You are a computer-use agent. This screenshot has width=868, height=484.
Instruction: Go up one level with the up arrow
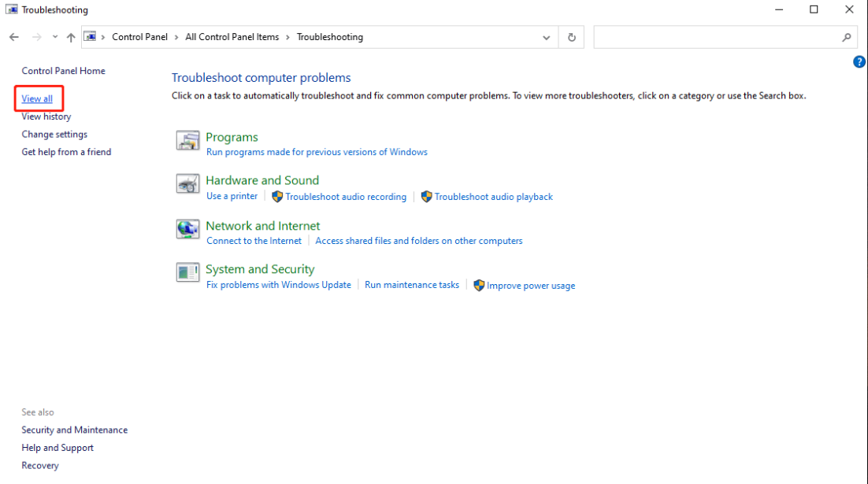[x=71, y=37]
